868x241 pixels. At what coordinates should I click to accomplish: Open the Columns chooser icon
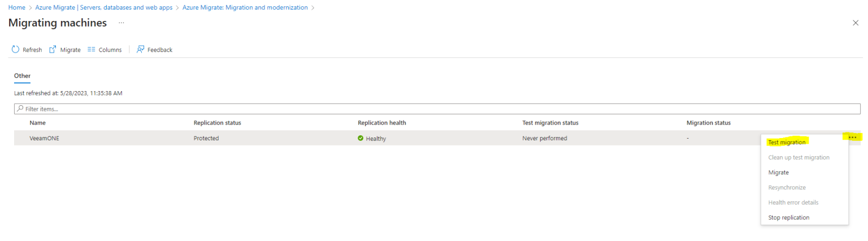[x=92, y=50]
